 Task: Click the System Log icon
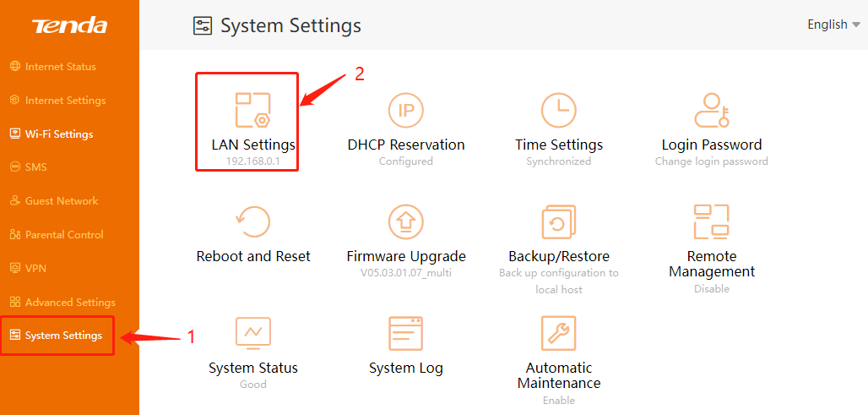pyautogui.click(x=406, y=334)
